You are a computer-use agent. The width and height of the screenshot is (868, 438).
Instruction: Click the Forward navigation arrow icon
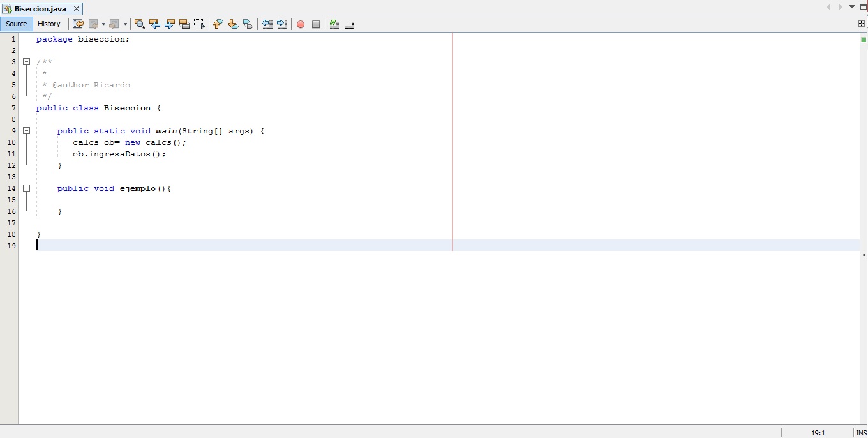click(115, 24)
